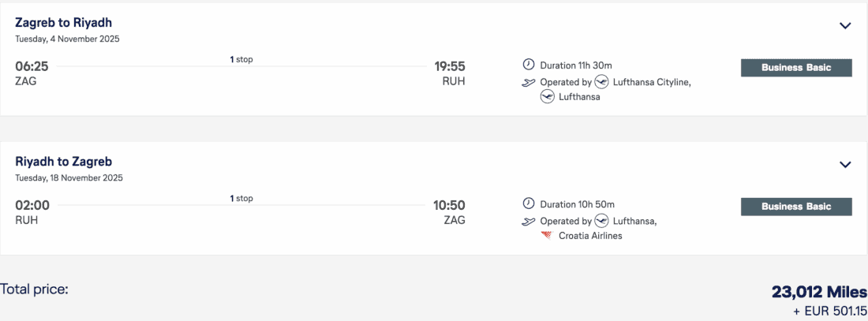This screenshot has height=321, width=868.
Task: Click the Zagreb to Riyadh heading
Action: (x=63, y=22)
